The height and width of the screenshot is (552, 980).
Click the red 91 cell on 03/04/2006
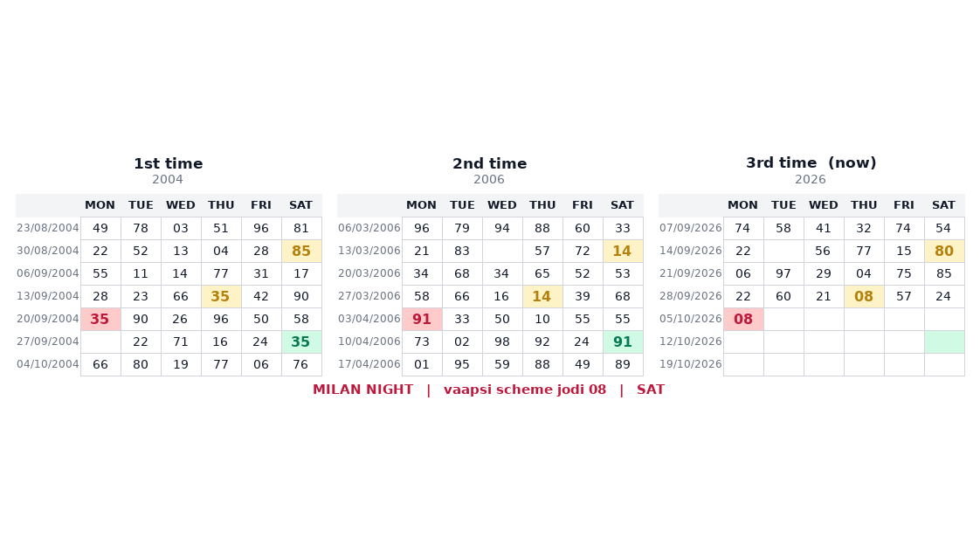(x=422, y=320)
